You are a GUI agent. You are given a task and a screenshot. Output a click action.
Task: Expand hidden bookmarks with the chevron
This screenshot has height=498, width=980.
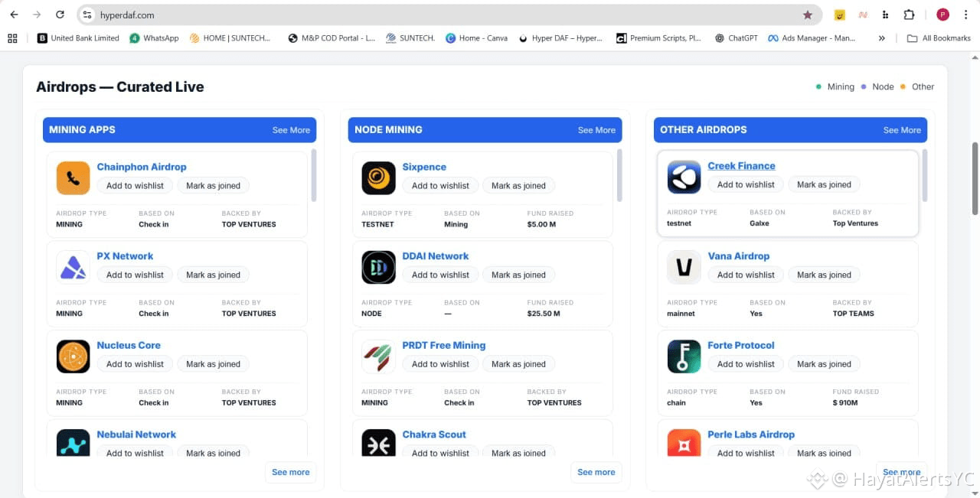pyautogui.click(x=882, y=37)
